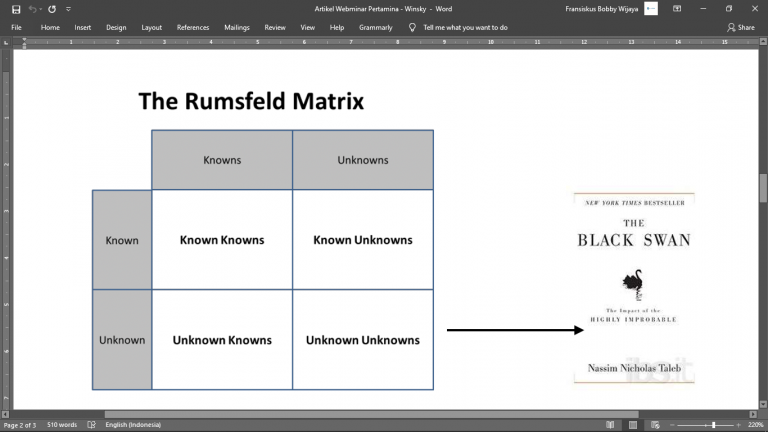Click the Undo arrow icon
The image size is (768, 432).
click(34, 9)
